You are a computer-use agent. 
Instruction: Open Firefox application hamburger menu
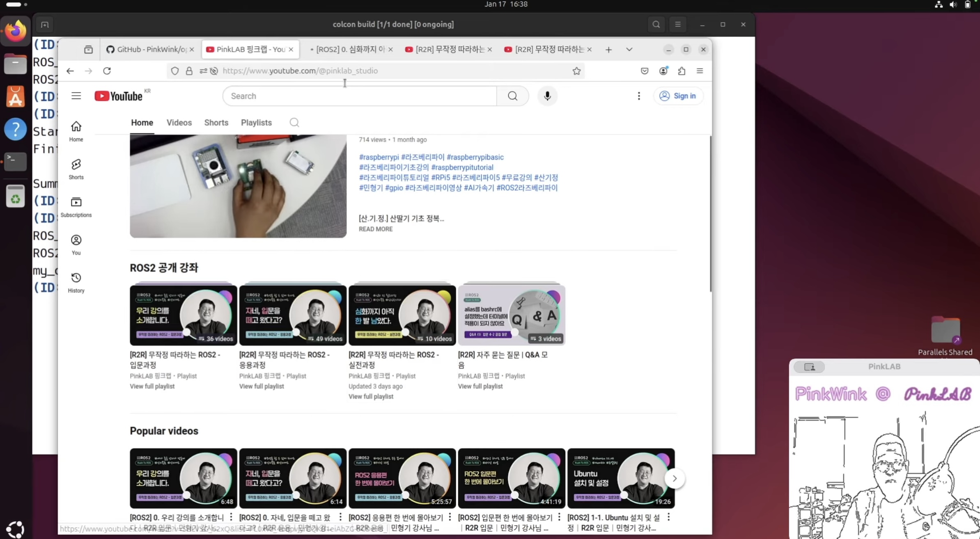pyautogui.click(x=700, y=71)
